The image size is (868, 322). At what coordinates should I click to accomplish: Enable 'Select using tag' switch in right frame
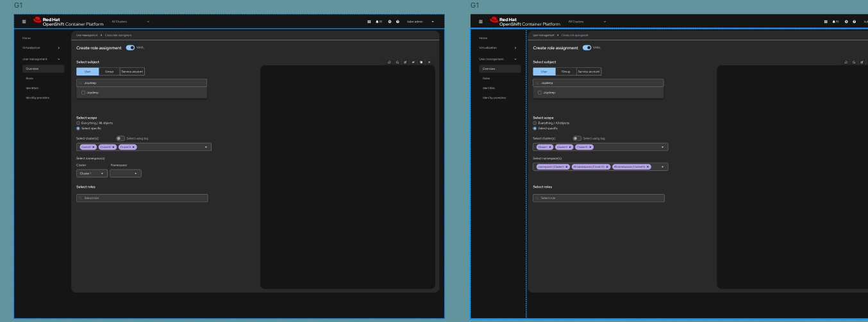[577, 138]
